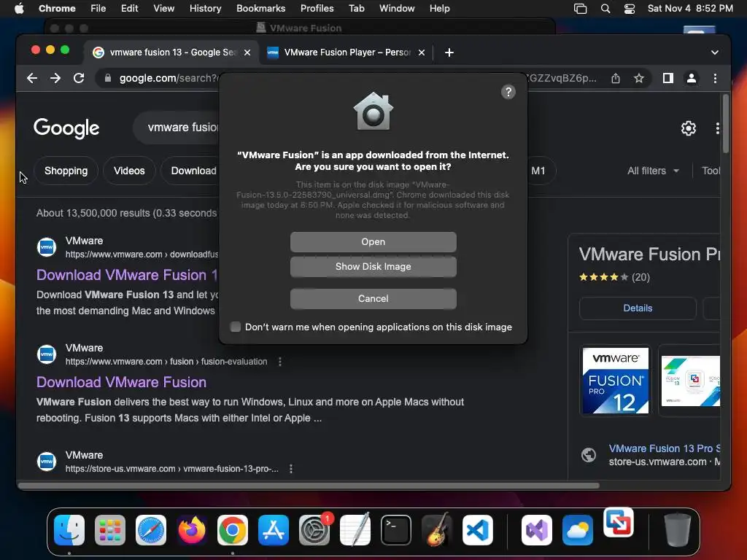Click bouncing VMware Fusion Dock icon
The width and height of the screenshot is (747, 560).
click(x=619, y=522)
